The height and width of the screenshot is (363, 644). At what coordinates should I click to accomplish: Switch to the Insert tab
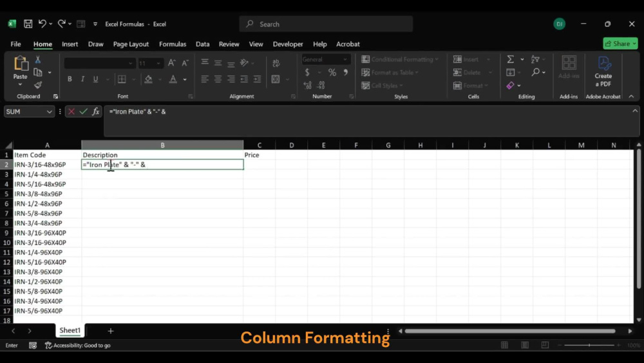(70, 44)
